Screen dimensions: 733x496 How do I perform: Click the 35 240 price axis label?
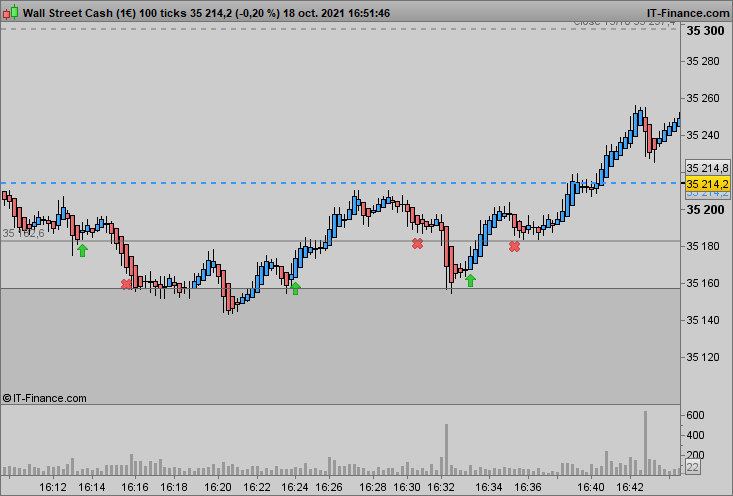(x=703, y=135)
